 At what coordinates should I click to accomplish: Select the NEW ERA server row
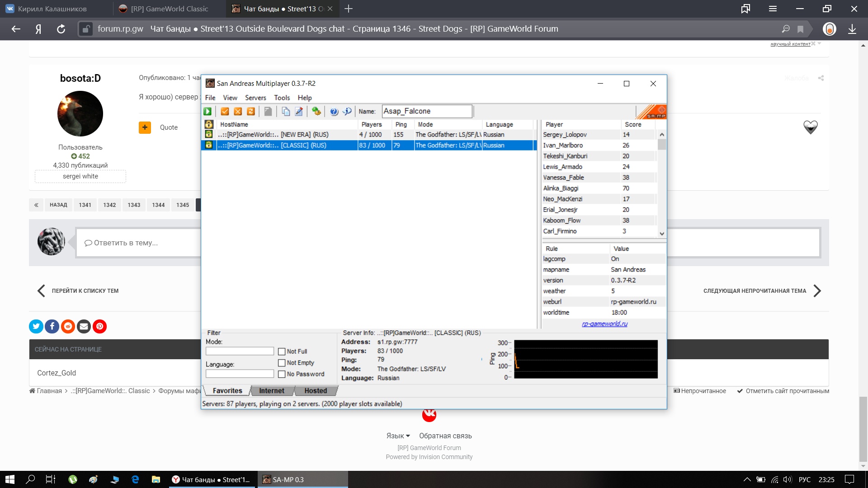(x=368, y=134)
